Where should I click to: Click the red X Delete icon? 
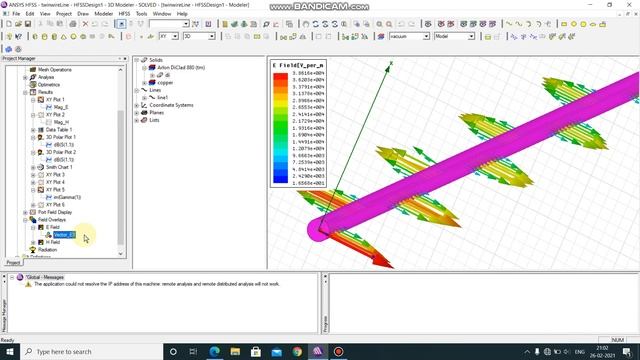click(x=85, y=24)
